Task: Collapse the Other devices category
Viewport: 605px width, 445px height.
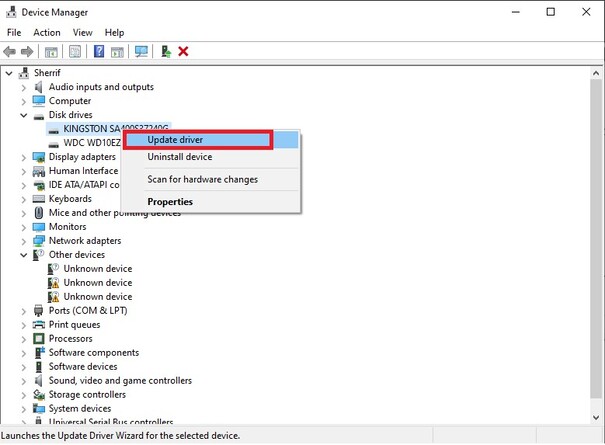Action: point(24,255)
